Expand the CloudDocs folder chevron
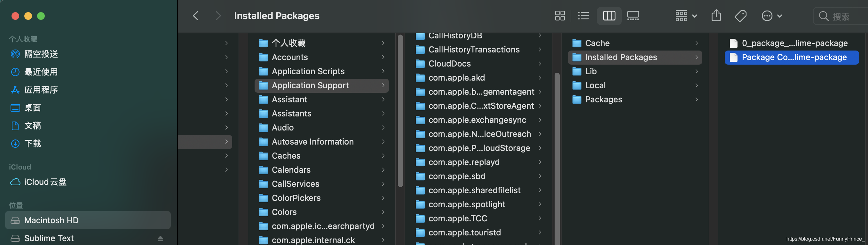868x245 pixels. coord(540,64)
